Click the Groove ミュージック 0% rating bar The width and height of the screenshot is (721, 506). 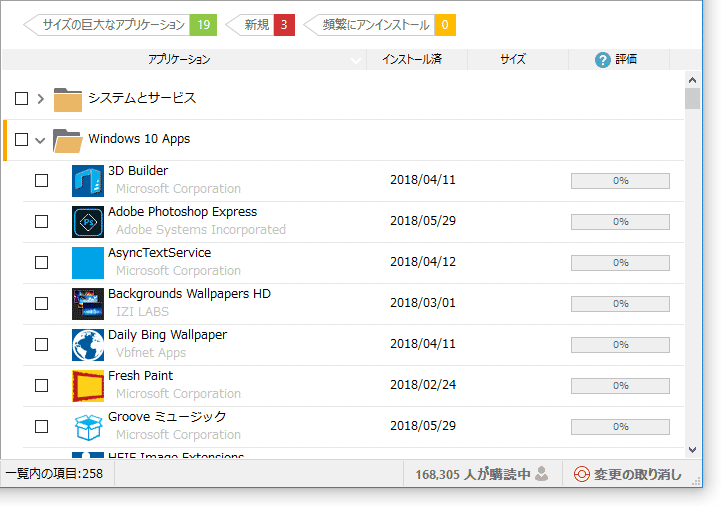pos(620,427)
